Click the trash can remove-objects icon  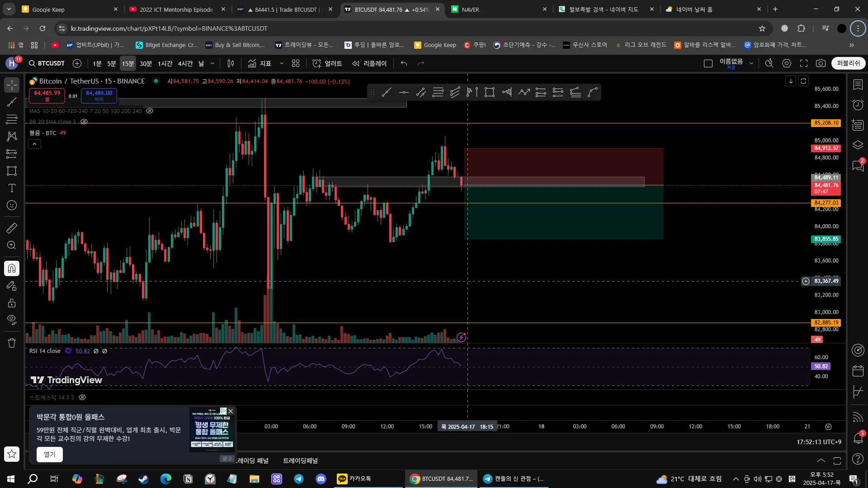(12, 343)
